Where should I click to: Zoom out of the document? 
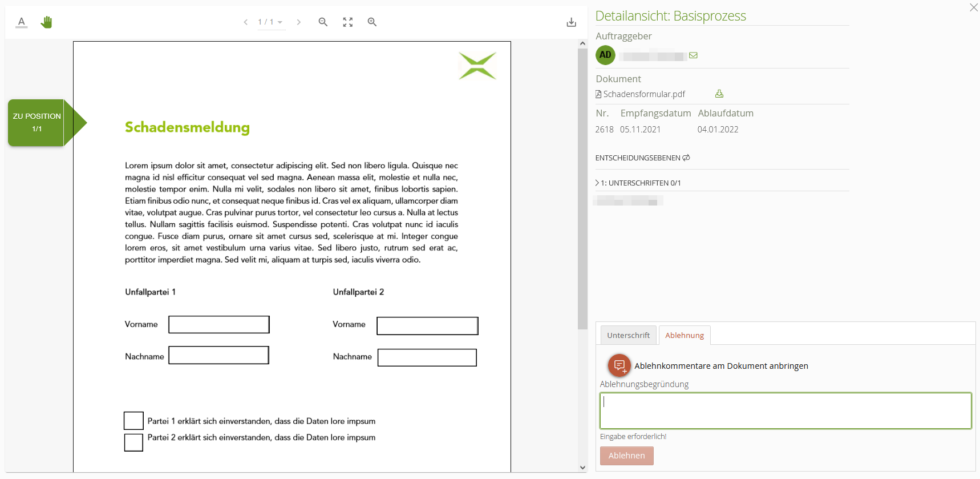point(323,22)
